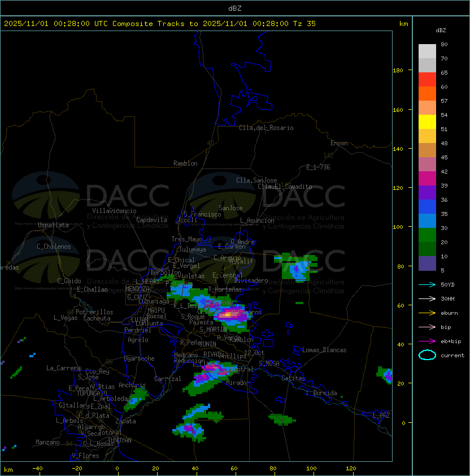Click the Lomas_Blancas map label
The image size is (470, 476).
[324, 350]
